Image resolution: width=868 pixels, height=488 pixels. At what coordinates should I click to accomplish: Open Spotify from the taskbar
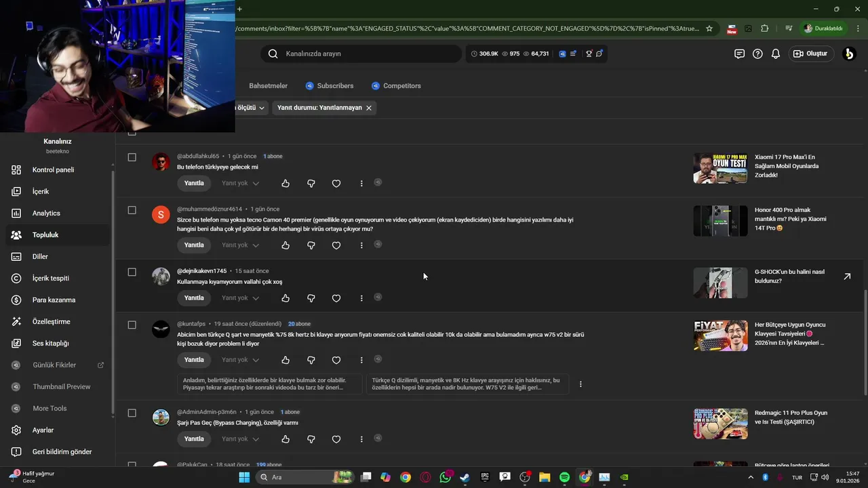(564, 477)
